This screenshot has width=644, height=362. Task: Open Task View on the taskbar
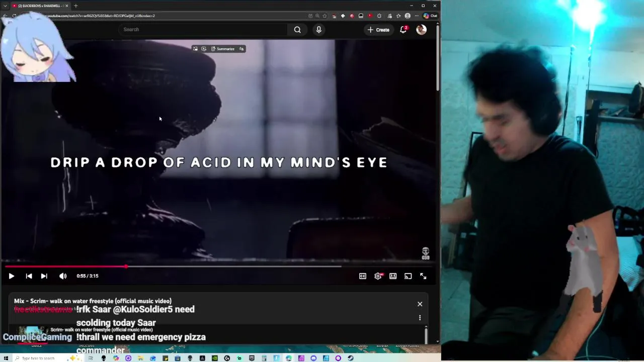(x=91, y=358)
